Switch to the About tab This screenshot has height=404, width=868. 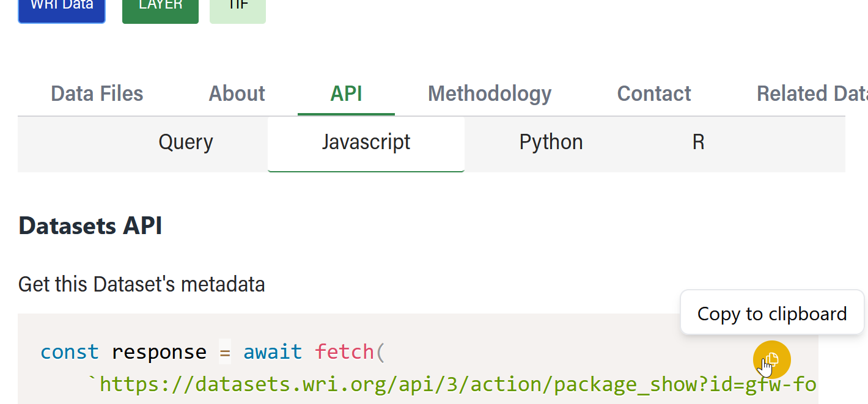pos(237,94)
